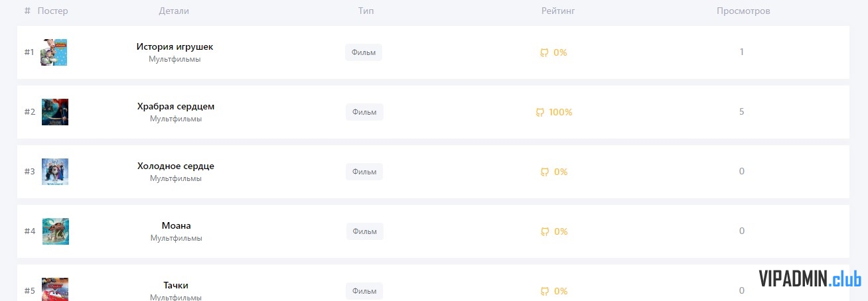Click Фильм tag in История игрушек row
The image size is (868, 301).
coord(364,52)
